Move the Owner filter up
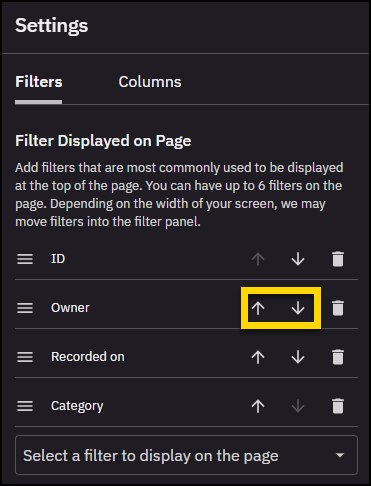Viewport: 371px width, 486px height. [258, 308]
